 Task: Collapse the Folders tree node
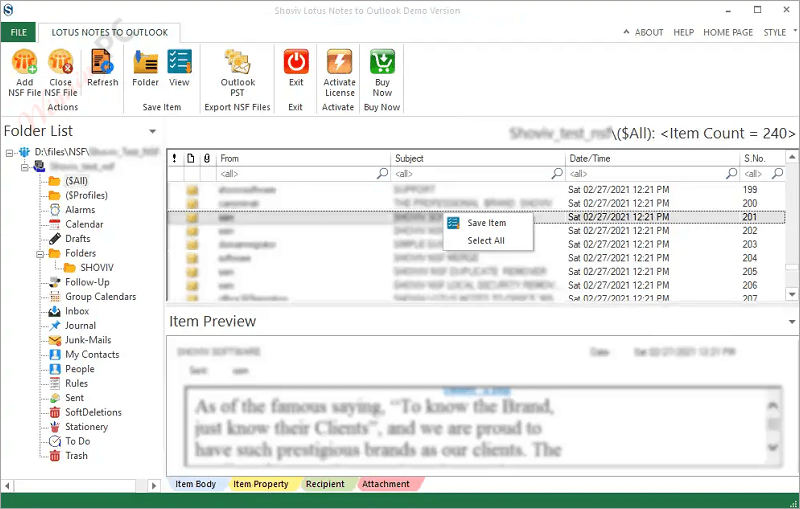tap(40, 254)
